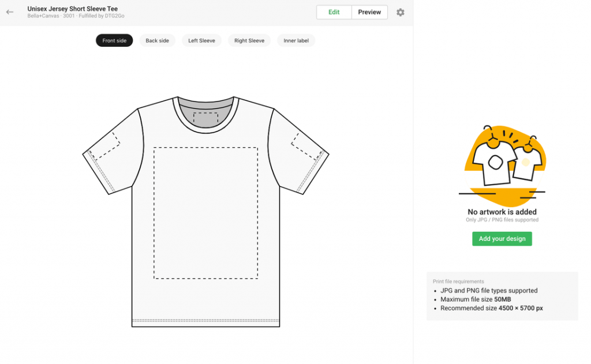Click the Bella+Canvas 3001 product subtitle
Viewport: 591px width, 364px height.
[76, 16]
